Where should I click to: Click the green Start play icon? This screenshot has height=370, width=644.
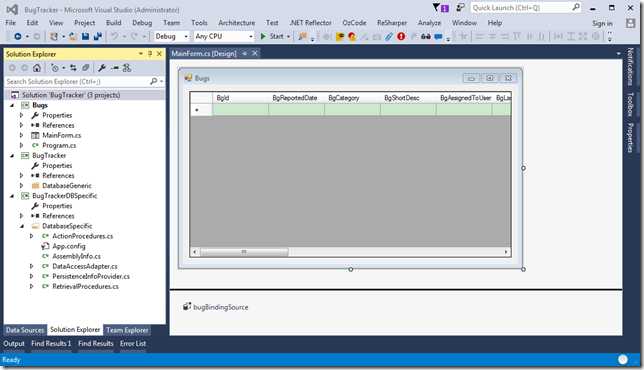[x=263, y=36]
